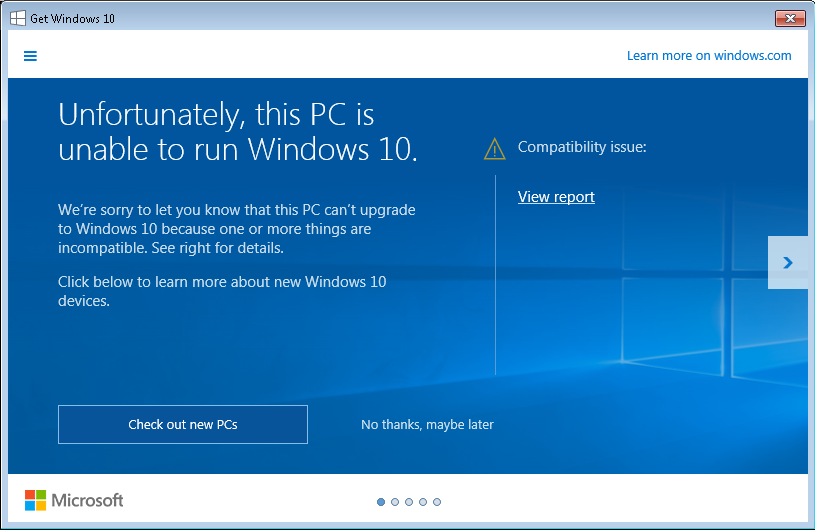Open Learn more on windows.com link

click(x=709, y=56)
